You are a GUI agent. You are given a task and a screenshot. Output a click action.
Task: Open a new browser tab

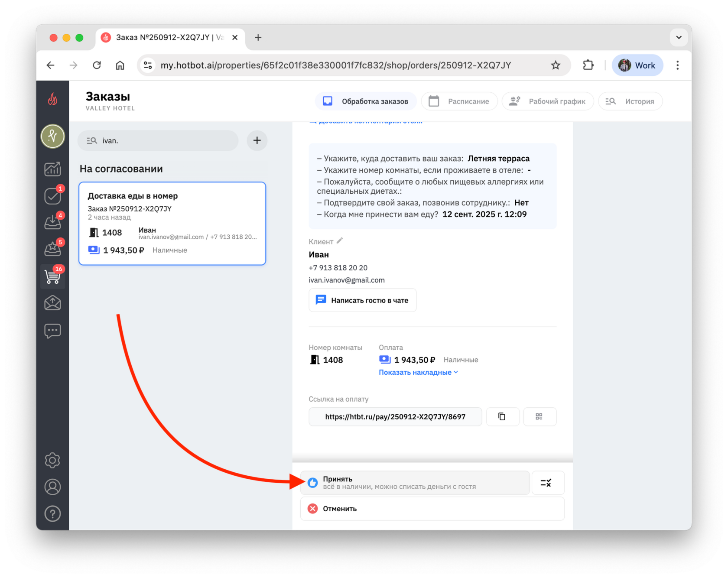pyautogui.click(x=258, y=38)
